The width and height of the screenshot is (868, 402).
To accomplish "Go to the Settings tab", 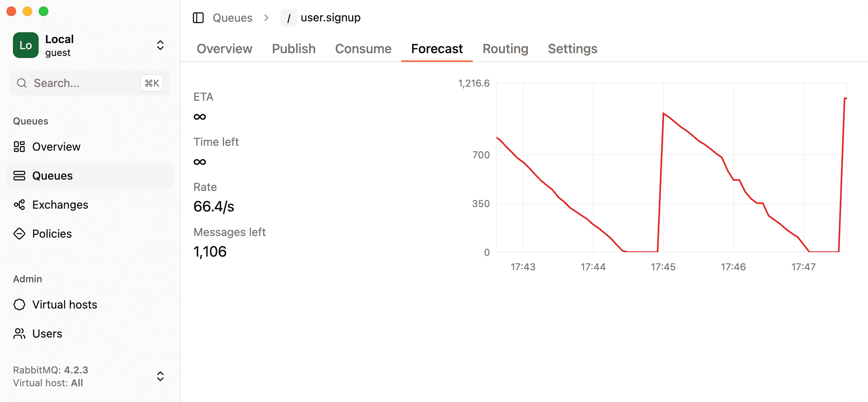I will point(572,49).
